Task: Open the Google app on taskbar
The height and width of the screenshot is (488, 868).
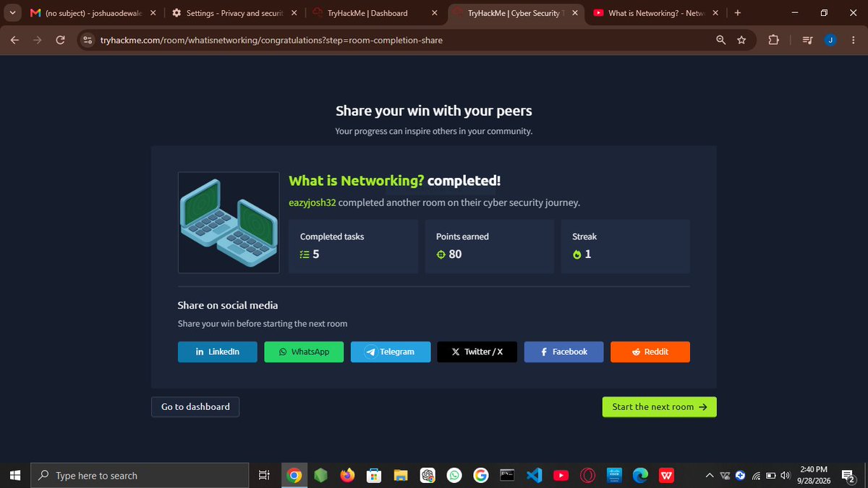Action: click(481, 475)
